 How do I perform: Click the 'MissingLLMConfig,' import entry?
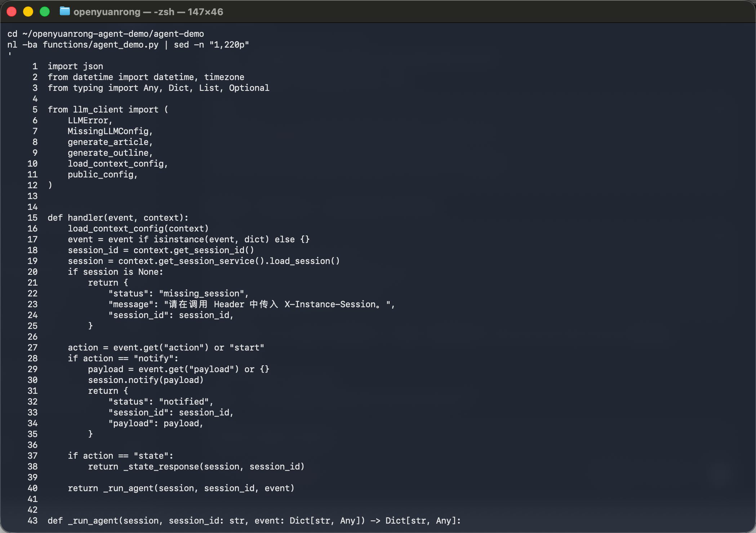click(x=110, y=131)
